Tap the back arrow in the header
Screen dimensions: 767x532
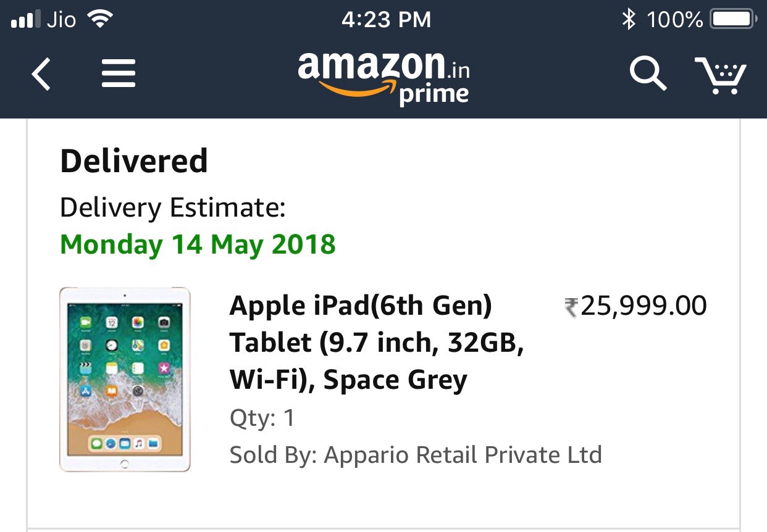click(x=41, y=73)
